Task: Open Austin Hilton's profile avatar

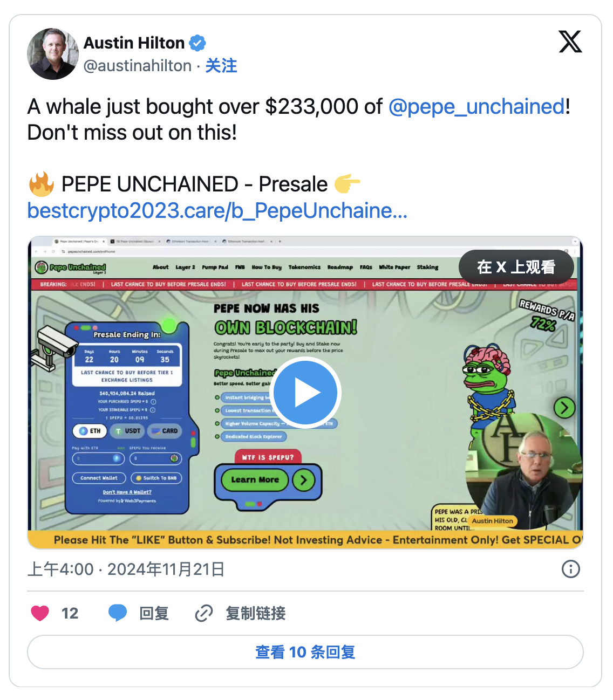Action: coord(53,54)
